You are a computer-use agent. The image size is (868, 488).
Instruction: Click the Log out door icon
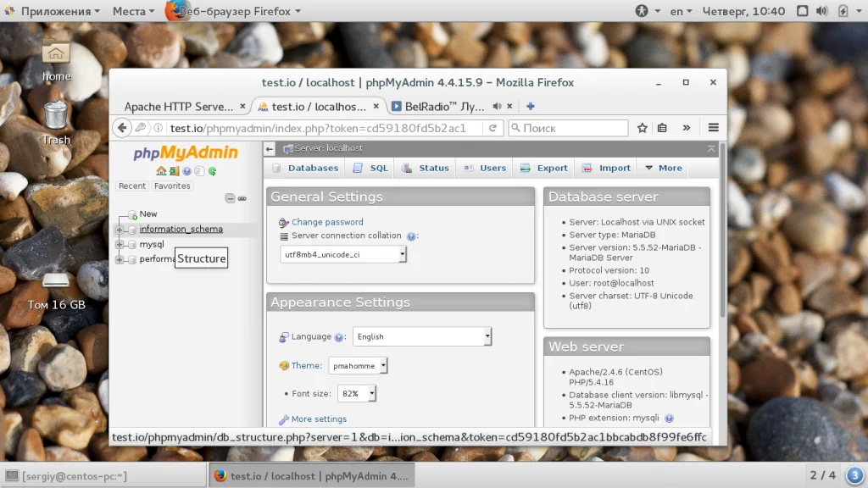(174, 171)
